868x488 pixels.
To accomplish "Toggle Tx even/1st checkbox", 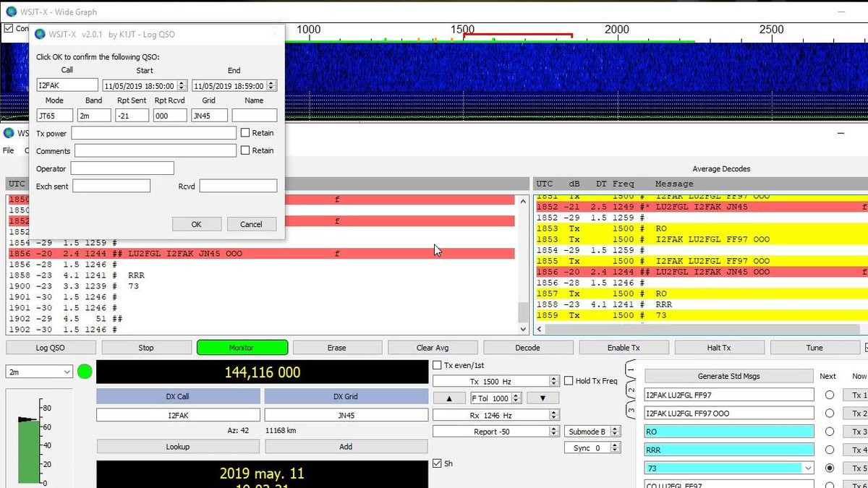I will (x=437, y=365).
